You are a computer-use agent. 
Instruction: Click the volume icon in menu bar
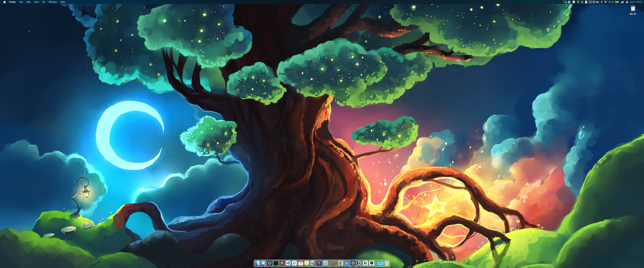(598, 2)
